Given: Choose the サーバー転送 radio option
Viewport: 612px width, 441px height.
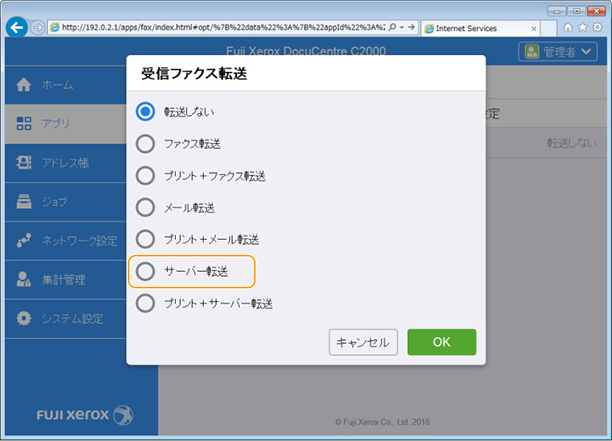Looking at the screenshot, I should click(146, 271).
